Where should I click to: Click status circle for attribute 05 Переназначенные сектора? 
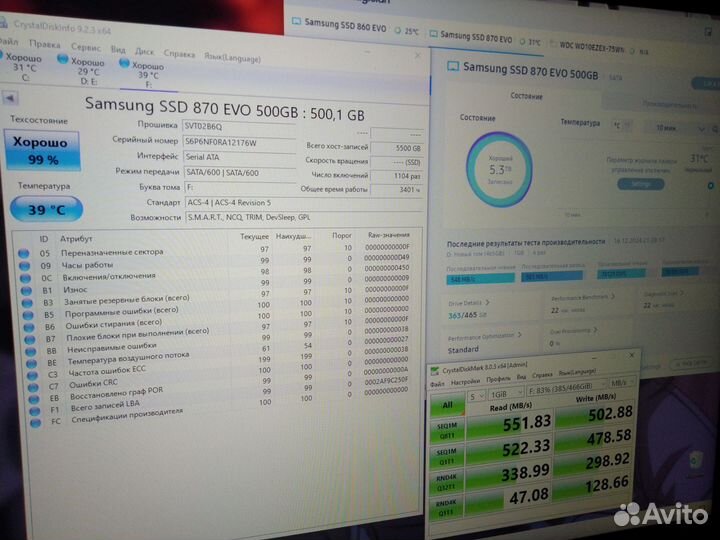click(x=24, y=253)
